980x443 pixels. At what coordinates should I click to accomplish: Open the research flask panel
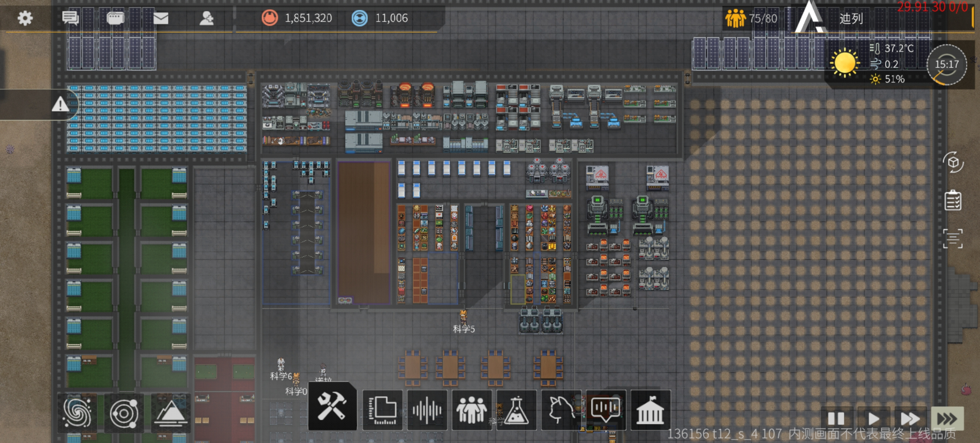tap(516, 410)
